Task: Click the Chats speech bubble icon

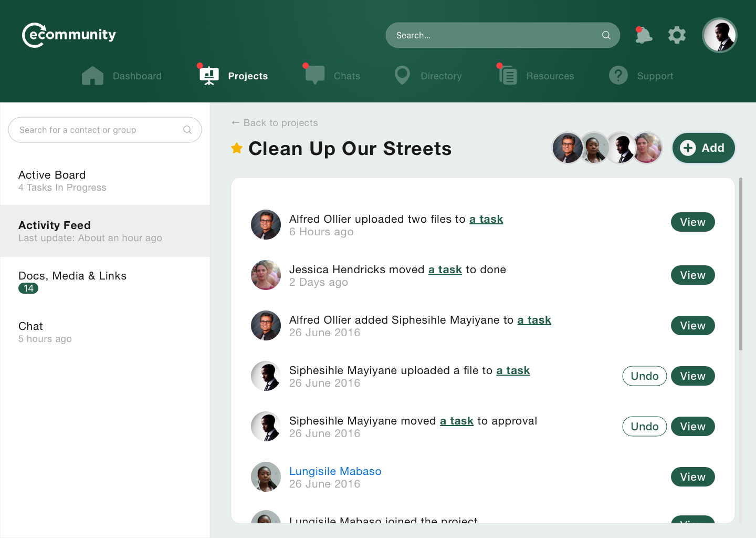Action: [x=315, y=76]
